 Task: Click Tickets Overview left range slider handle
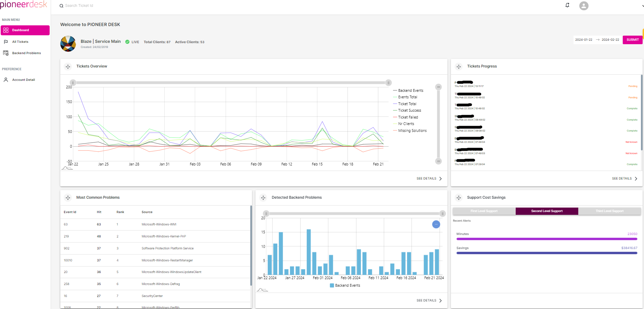point(73,83)
